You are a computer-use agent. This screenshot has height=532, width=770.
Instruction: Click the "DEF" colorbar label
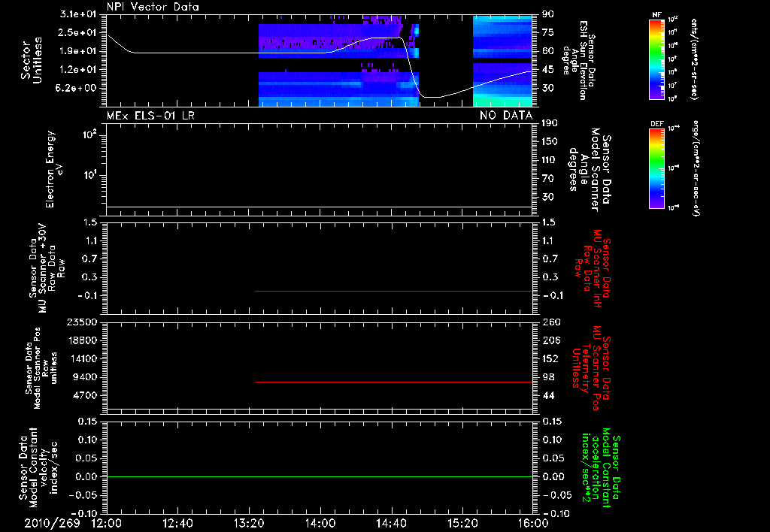tap(656, 124)
